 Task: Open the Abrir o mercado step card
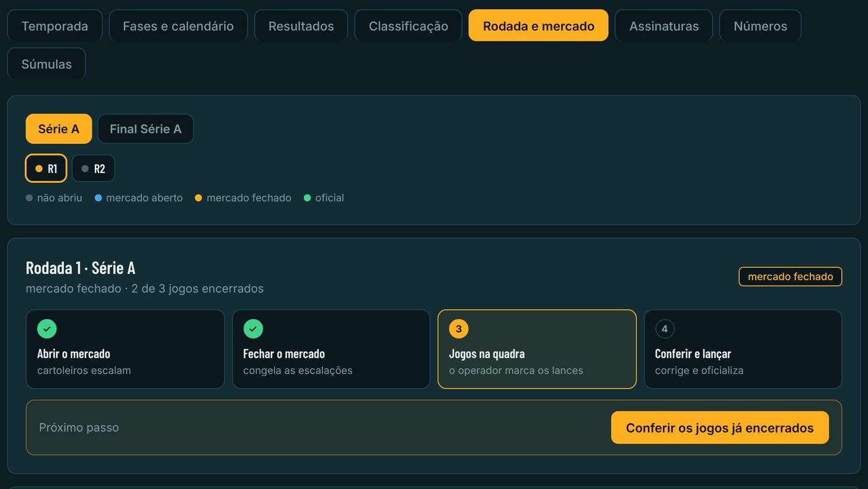[125, 349]
